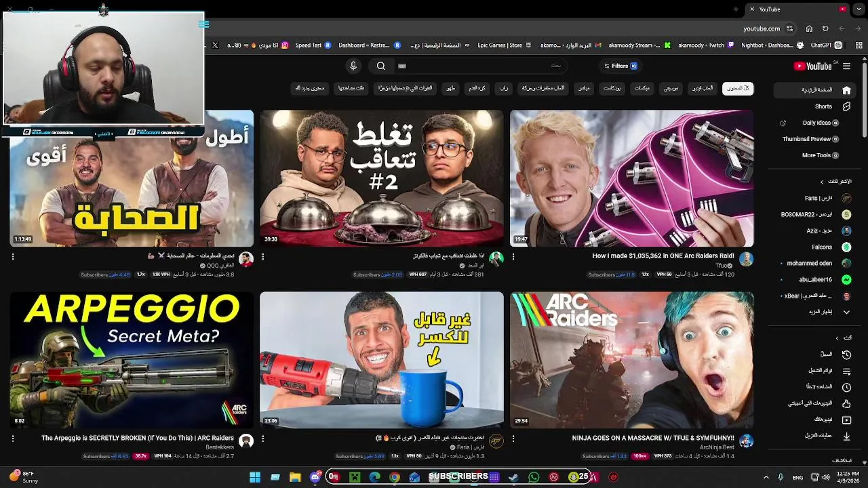868x488 pixels.
Task: Open 'NINJA GOES ON A MASSACRE' title
Action: point(653,438)
